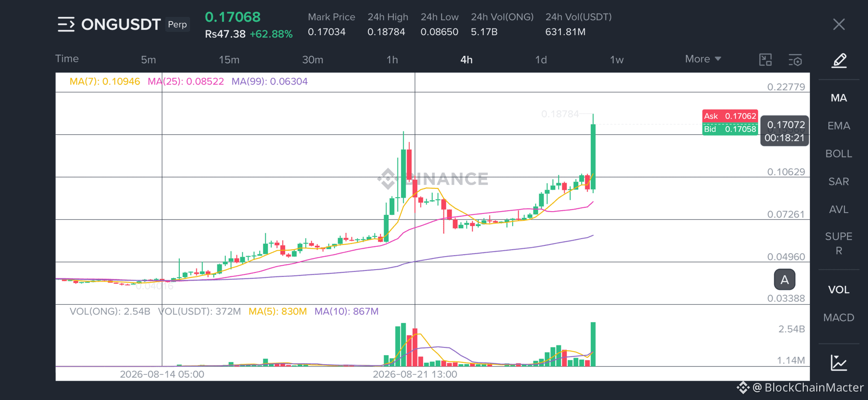Viewport: 868px width, 400px height.
Task: Click the MA(7) 0.10946 legend text
Action: (x=105, y=82)
